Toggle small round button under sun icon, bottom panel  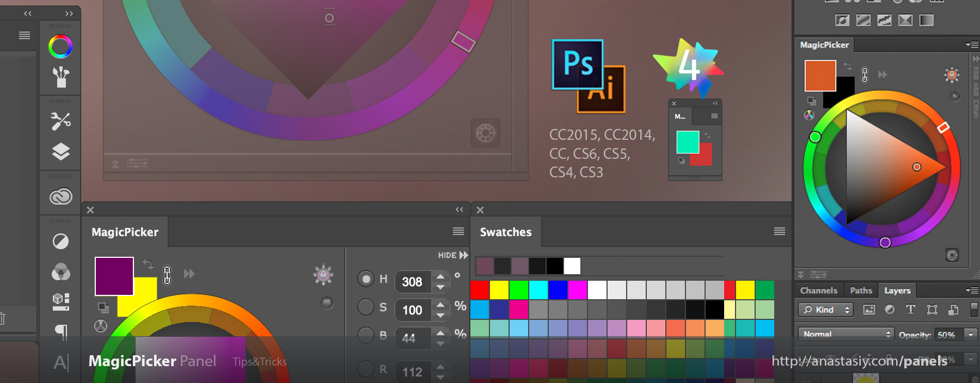(x=327, y=302)
